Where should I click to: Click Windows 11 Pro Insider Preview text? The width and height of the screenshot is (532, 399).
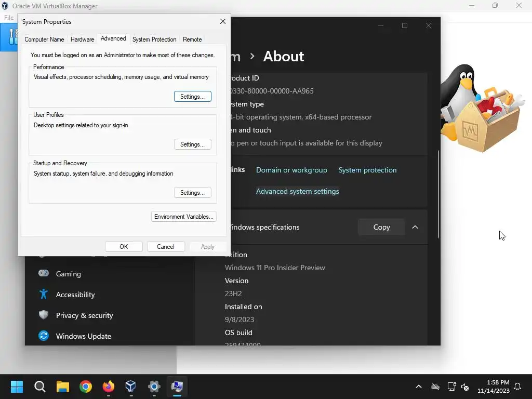coord(275,268)
